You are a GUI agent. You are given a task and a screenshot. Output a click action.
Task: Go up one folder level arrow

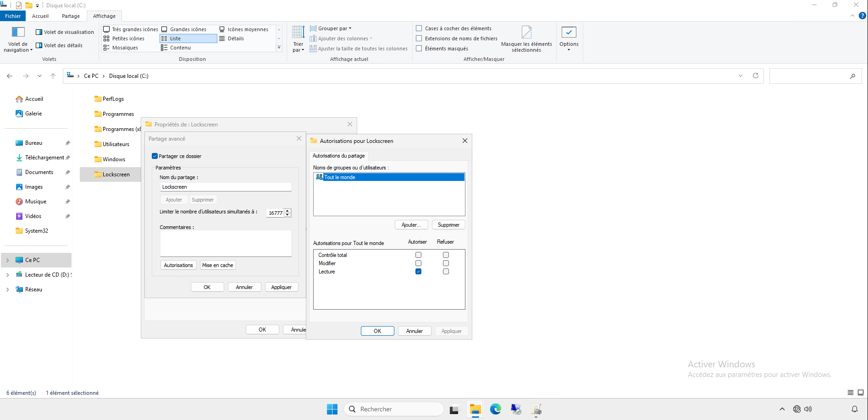(53, 76)
